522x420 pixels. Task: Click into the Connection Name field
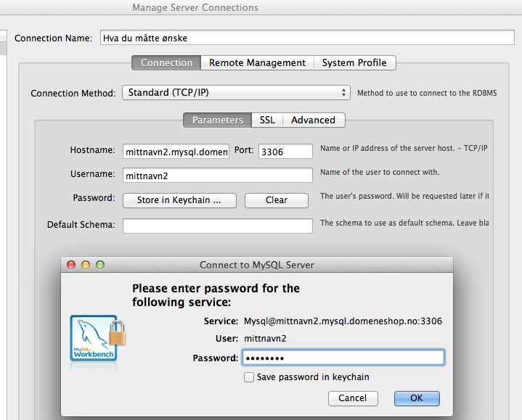coord(307,38)
